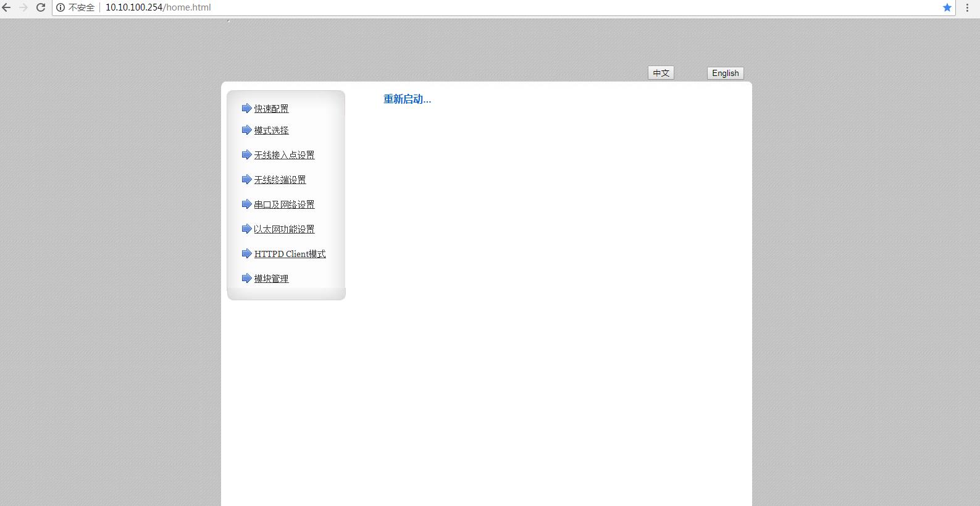Open the 无线接入点设置 link
This screenshot has height=506, width=980.
pos(284,155)
